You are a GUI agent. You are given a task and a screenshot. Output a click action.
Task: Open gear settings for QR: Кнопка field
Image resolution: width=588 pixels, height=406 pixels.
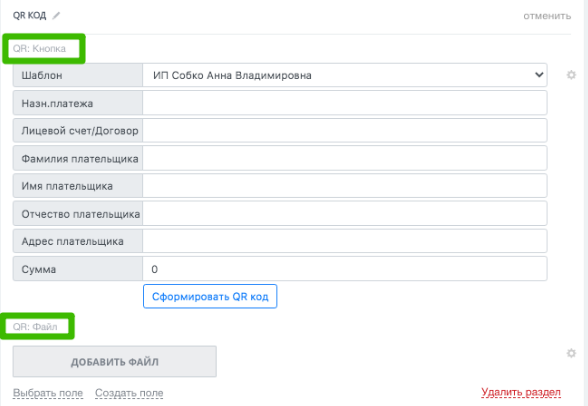coord(571,75)
